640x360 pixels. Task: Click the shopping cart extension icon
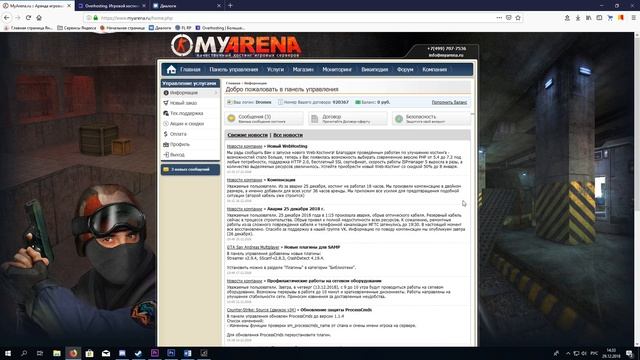610,18
